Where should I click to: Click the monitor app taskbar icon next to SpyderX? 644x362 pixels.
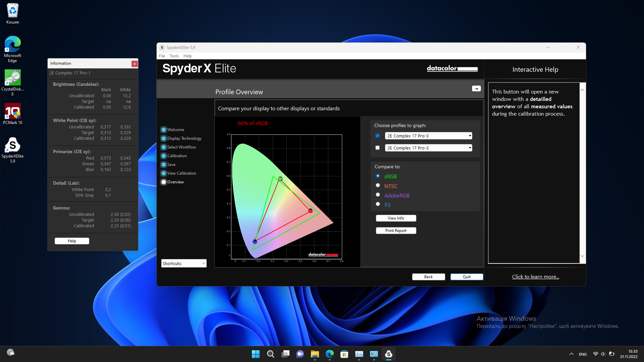point(374,354)
